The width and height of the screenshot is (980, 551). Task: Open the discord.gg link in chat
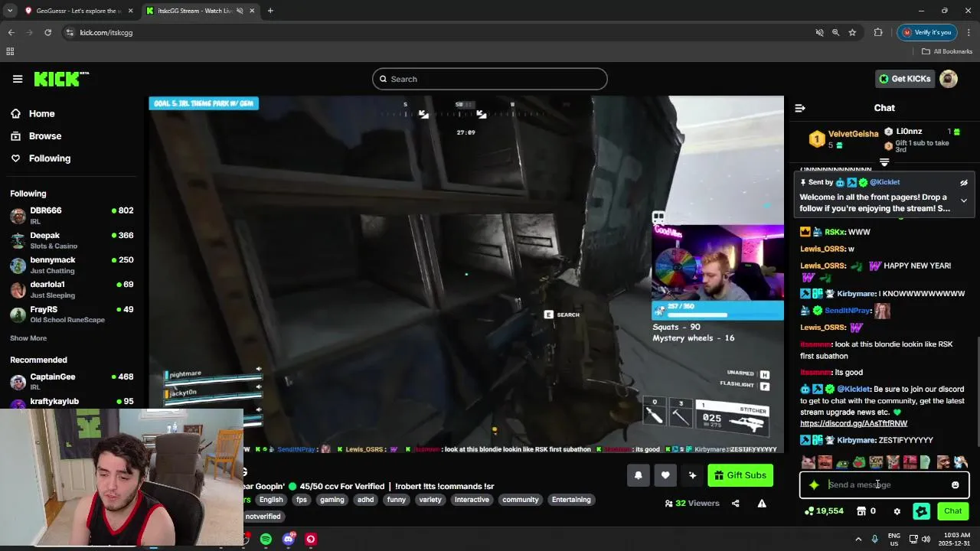click(854, 423)
